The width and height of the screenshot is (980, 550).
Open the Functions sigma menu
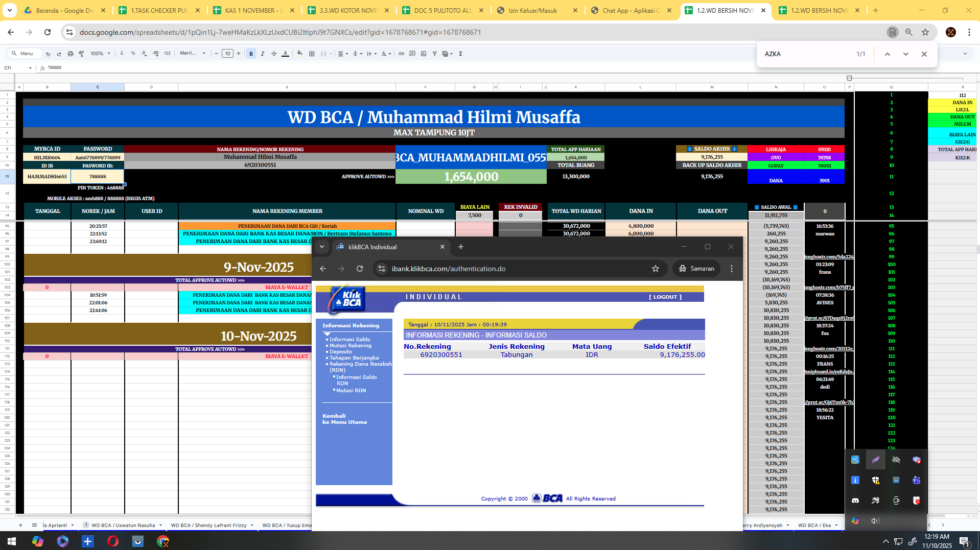click(x=460, y=54)
